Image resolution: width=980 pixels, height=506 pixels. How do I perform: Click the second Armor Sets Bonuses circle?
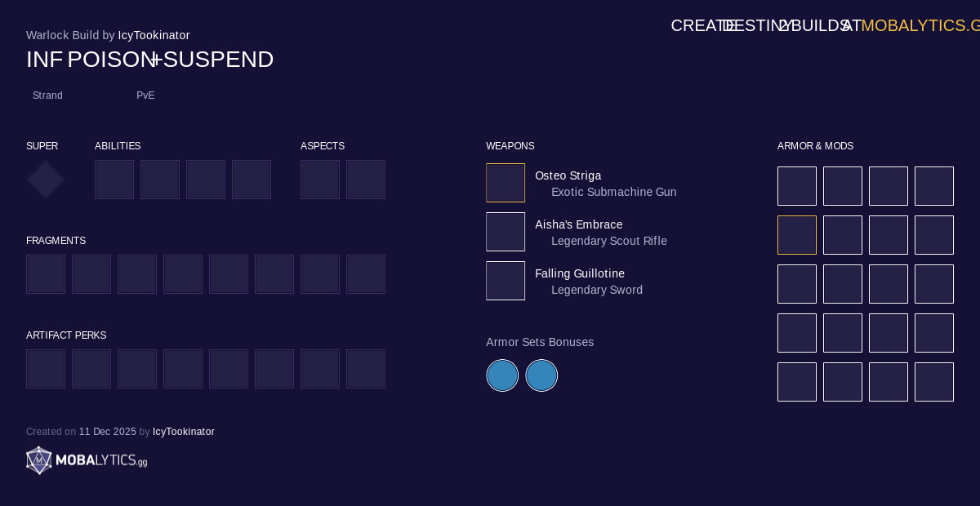pyautogui.click(x=541, y=375)
